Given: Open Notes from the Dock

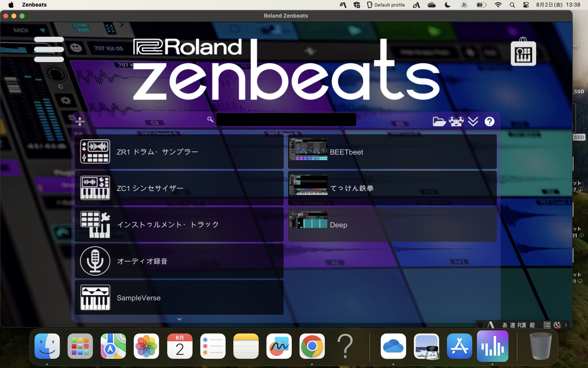Looking at the screenshot, I should pos(246,346).
